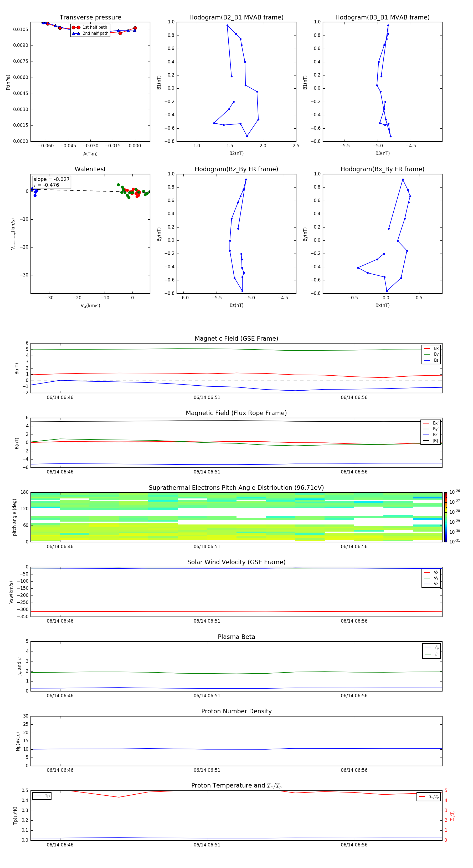Click the 'Vsw(km/s)' y-axis label
Viewport: 473px width, 868px height.
pyautogui.click(x=11, y=592)
